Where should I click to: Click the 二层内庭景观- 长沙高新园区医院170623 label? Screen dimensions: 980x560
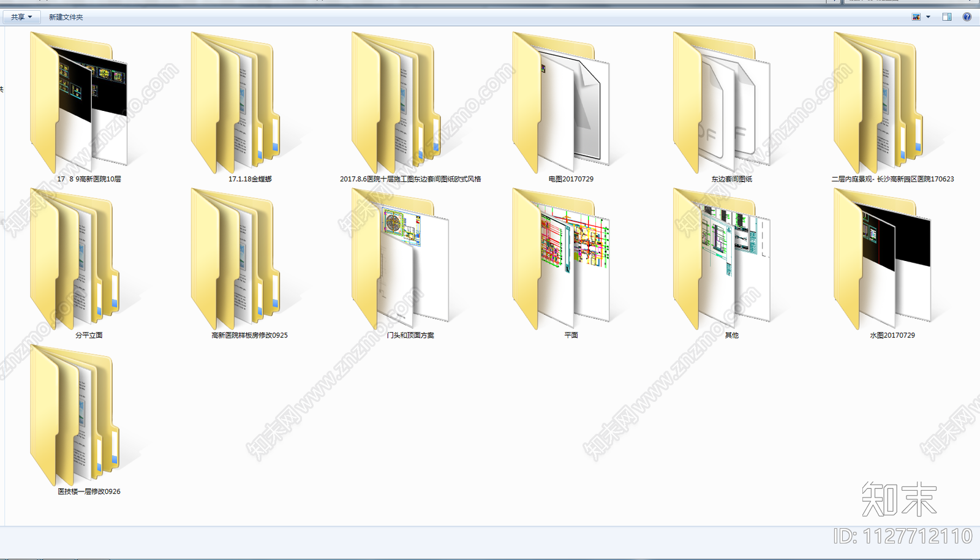pyautogui.click(x=892, y=179)
